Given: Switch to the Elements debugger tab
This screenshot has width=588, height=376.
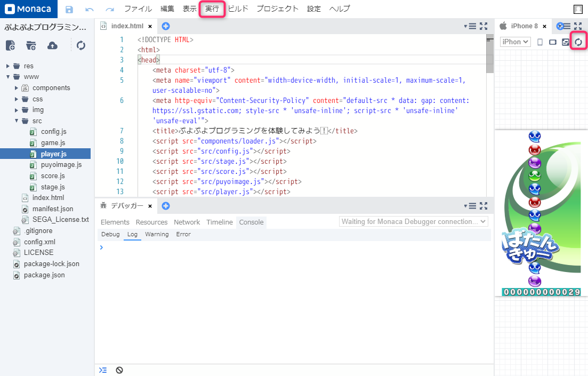Looking at the screenshot, I should coord(115,222).
